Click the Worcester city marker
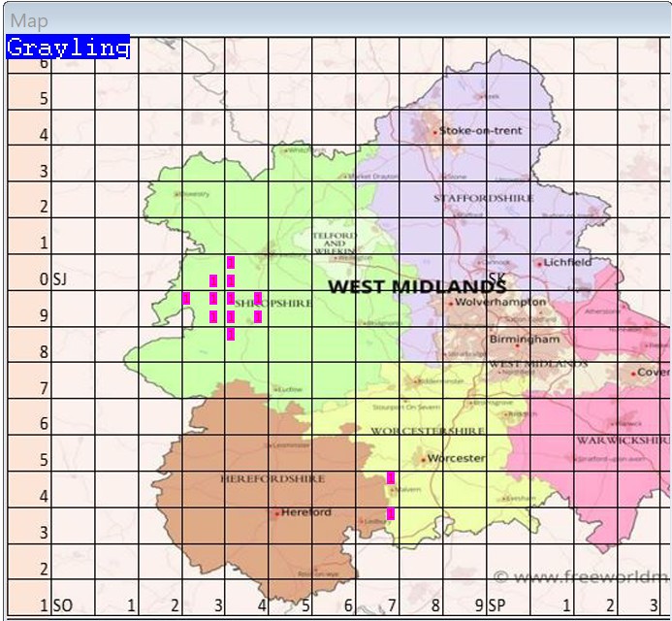 click(x=423, y=459)
